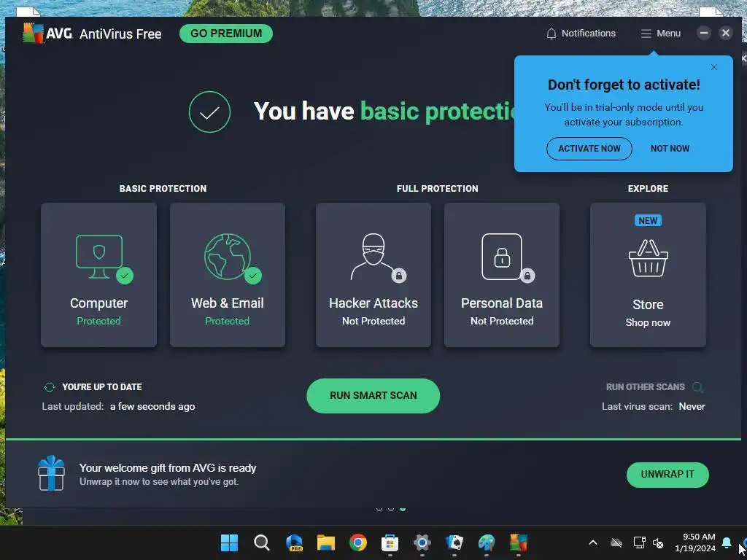This screenshot has height=560, width=747.
Task: Open Paint app in the taskbar
Action: coord(487,542)
